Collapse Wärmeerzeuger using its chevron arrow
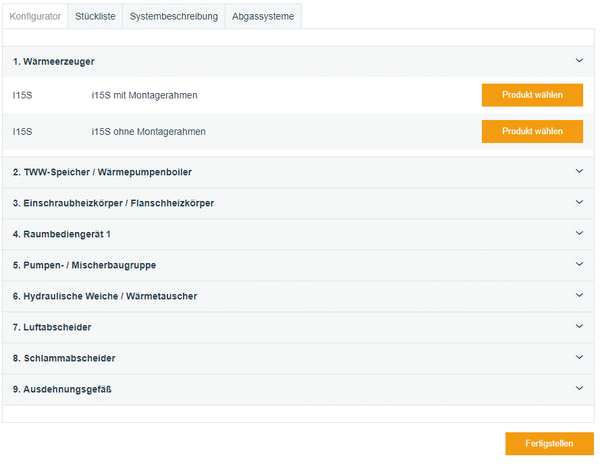The width and height of the screenshot is (600, 464). coord(579,60)
